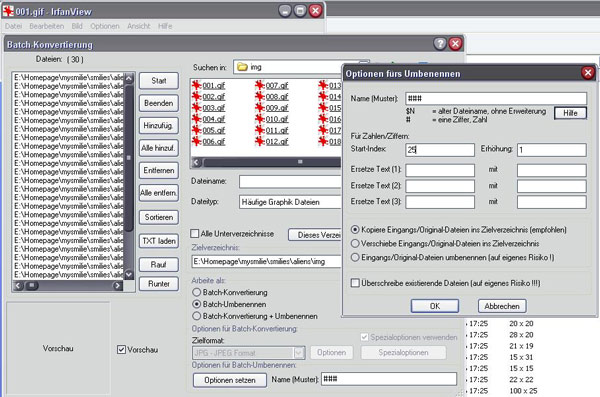
Task: Open the Ansicht menu
Action: pyautogui.click(x=139, y=26)
